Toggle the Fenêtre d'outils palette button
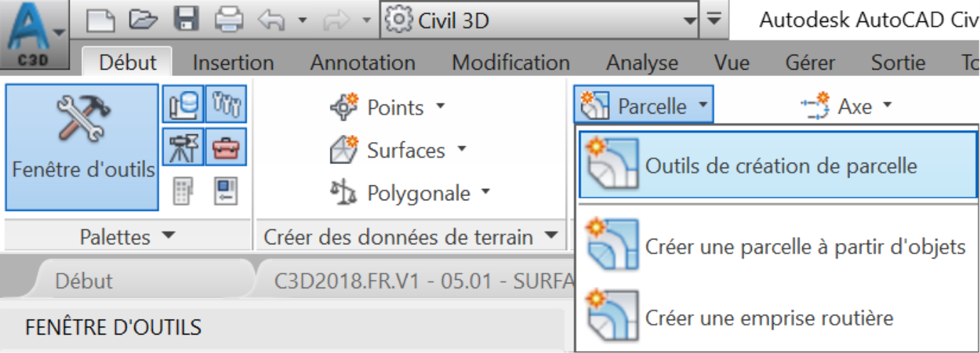The image size is (980, 353). coord(82,147)
